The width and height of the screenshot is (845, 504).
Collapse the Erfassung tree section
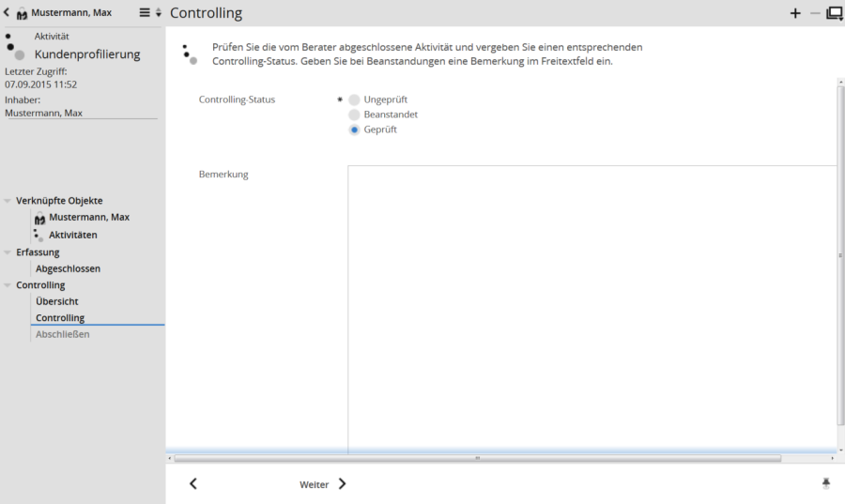8,252
